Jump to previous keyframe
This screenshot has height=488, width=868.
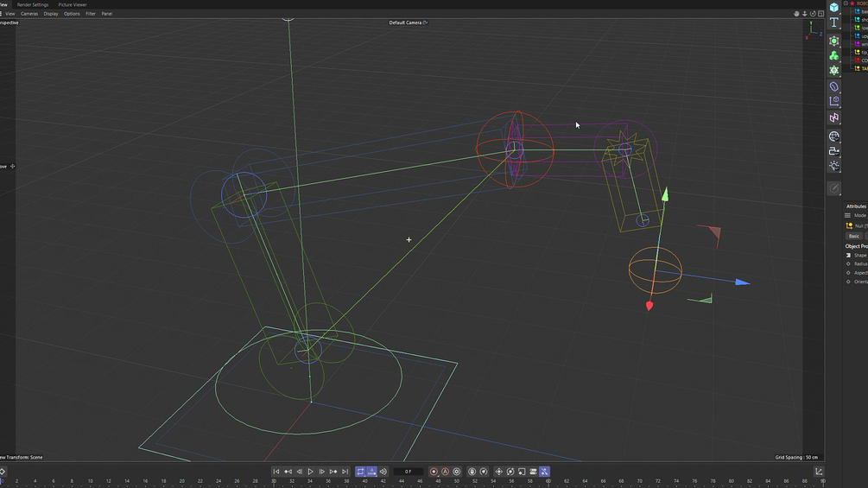click(288, 472)
